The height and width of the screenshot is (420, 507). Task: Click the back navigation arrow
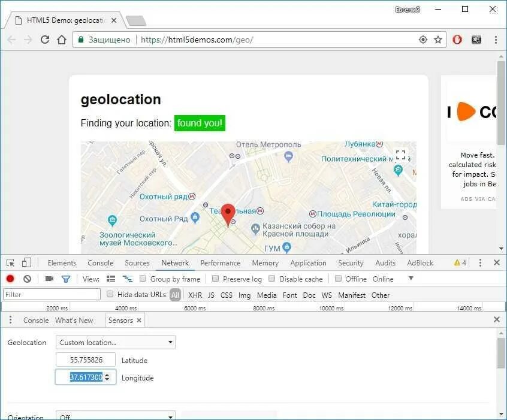pos(11,40)
